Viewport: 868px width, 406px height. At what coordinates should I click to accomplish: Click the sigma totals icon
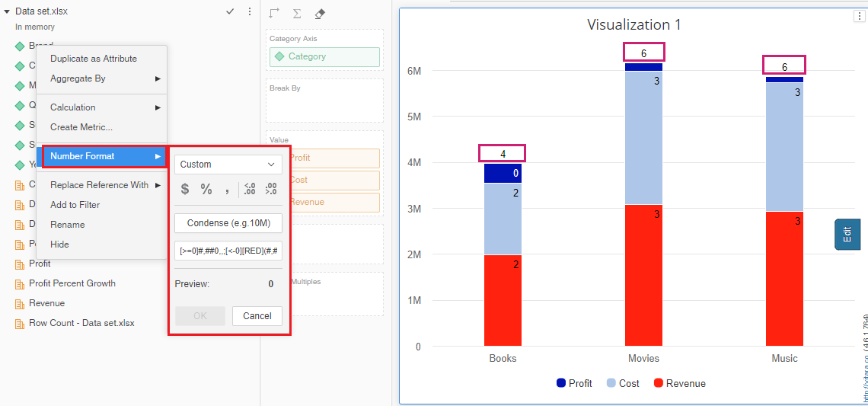(297, 13)
